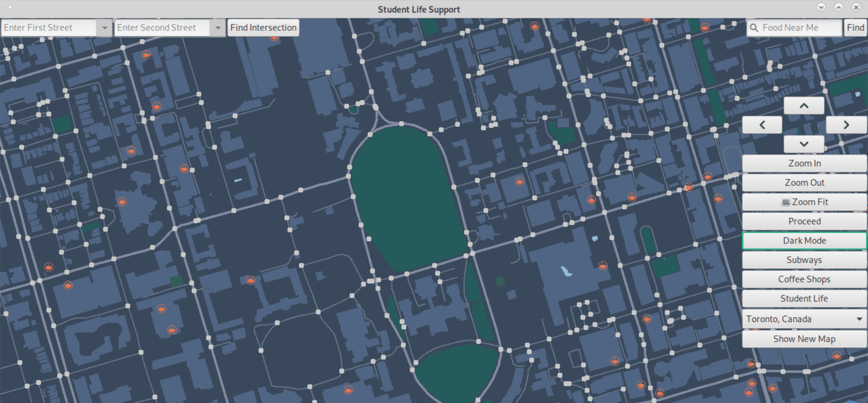The width and height of the screenshot is (868, 403).
Task: Click the pan left arrow button
Action: (762, 125)
